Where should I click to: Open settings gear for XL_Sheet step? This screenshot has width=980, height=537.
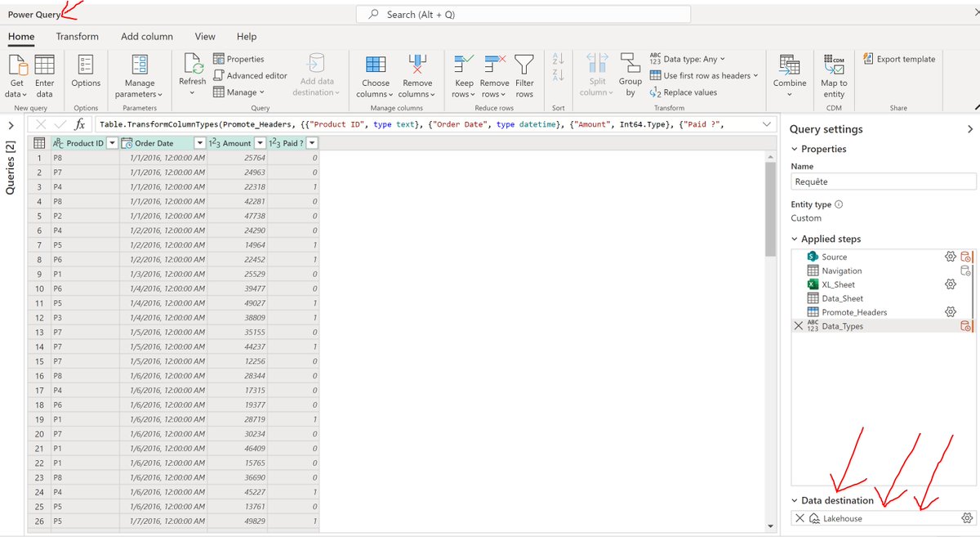pyautogui.click(x=951, y=284)
